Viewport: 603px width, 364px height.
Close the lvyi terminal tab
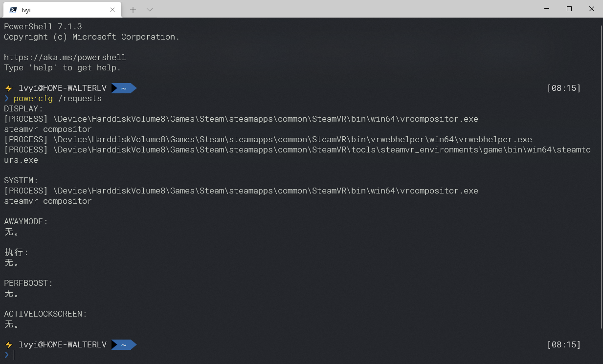pos(112,9)
